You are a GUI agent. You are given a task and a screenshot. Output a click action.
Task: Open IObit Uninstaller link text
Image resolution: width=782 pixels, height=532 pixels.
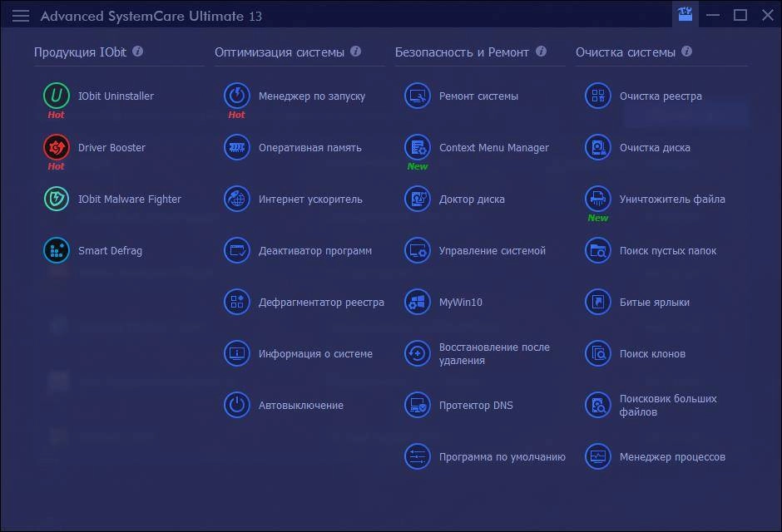(x=116, y=96)
